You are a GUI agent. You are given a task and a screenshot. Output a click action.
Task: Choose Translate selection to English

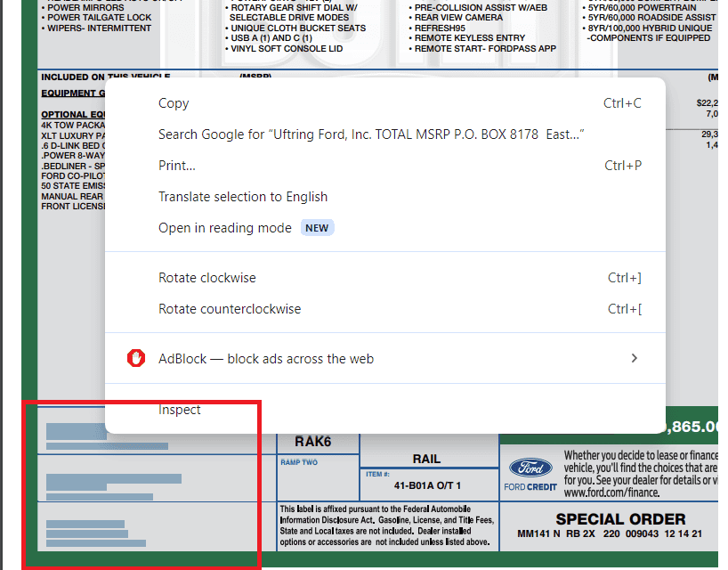point(384,197)
